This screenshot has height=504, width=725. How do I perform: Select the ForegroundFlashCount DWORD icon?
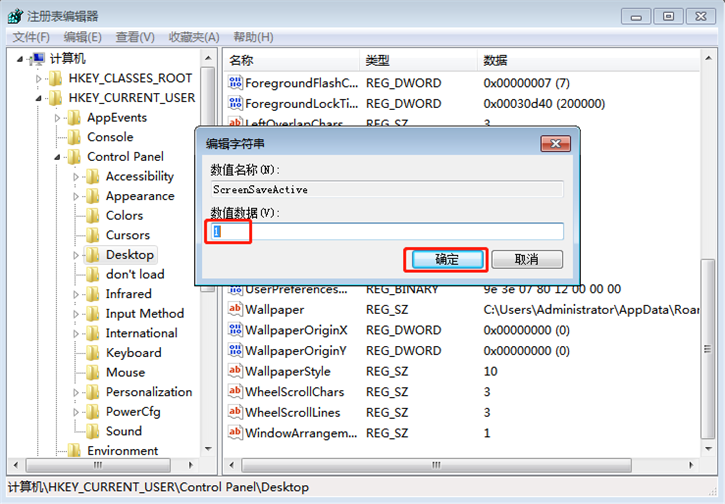(x=236, y=83)
